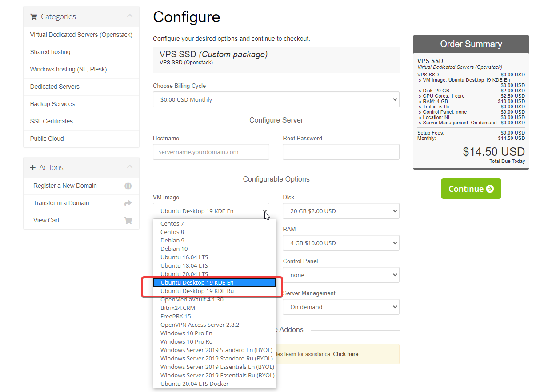This screenshot has height=392, width=556.
Task: Pick Centos 8 in the VM Image list
Action: pyautogui.click(x=172, y=232)
